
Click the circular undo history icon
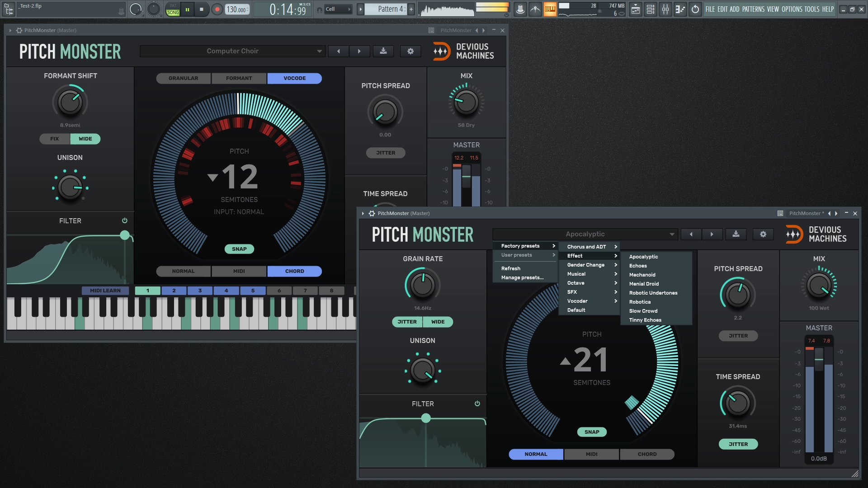tap(695, 9)
